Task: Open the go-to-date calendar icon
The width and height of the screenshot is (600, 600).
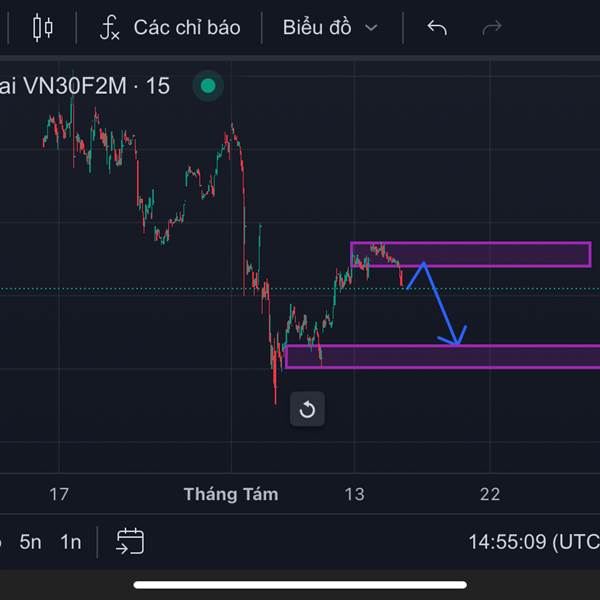Action: 130,541
